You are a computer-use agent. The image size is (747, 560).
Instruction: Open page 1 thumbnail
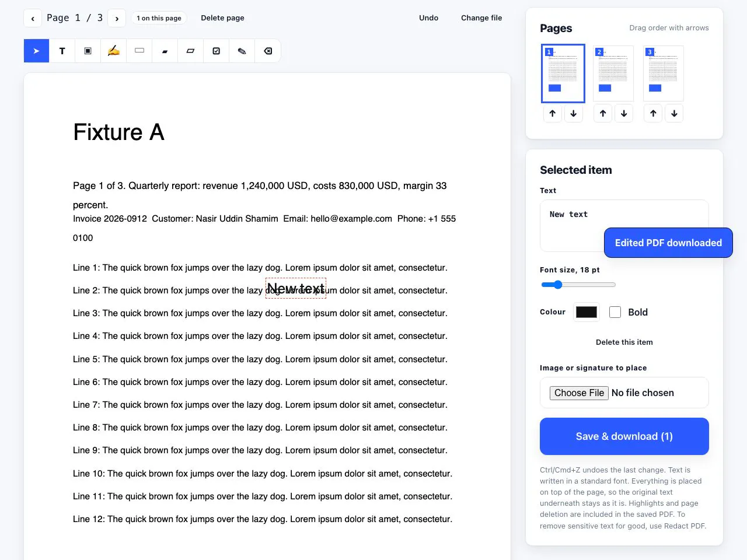coord(563,73)
